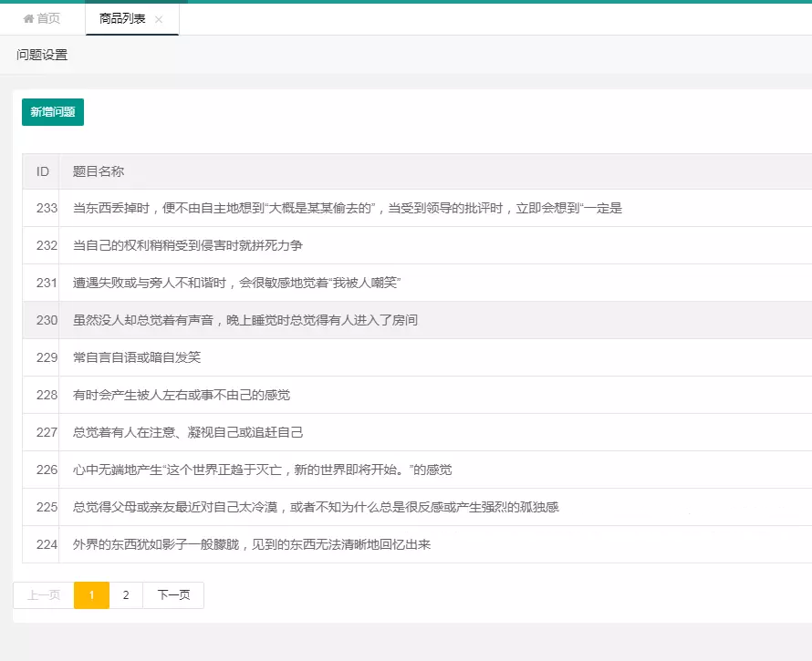Click question 总觉着有人在注意、凝视自己或追赶自己
812x661 pixels.
coord(188,432)
